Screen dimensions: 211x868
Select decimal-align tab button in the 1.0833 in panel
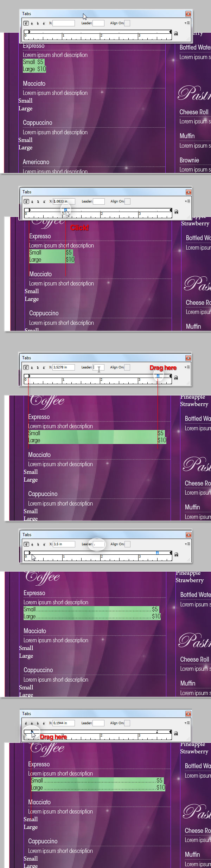coord(44,201)
